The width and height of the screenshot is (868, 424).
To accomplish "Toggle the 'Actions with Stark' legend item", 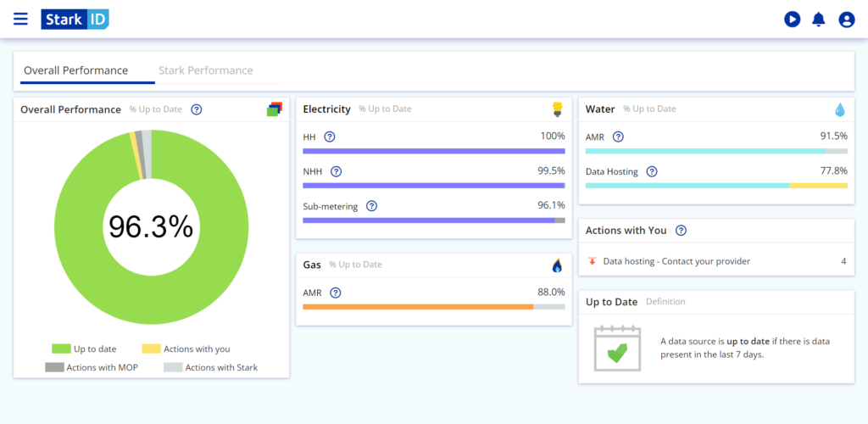I will 211,367.
